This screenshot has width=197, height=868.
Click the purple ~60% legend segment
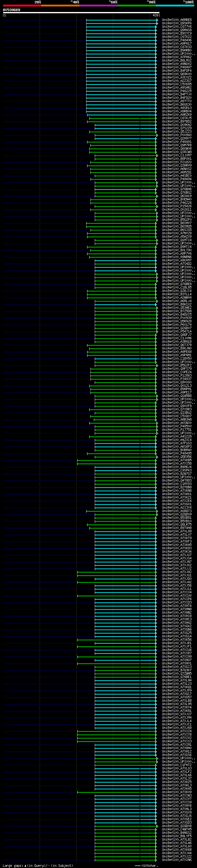(99, 6)
